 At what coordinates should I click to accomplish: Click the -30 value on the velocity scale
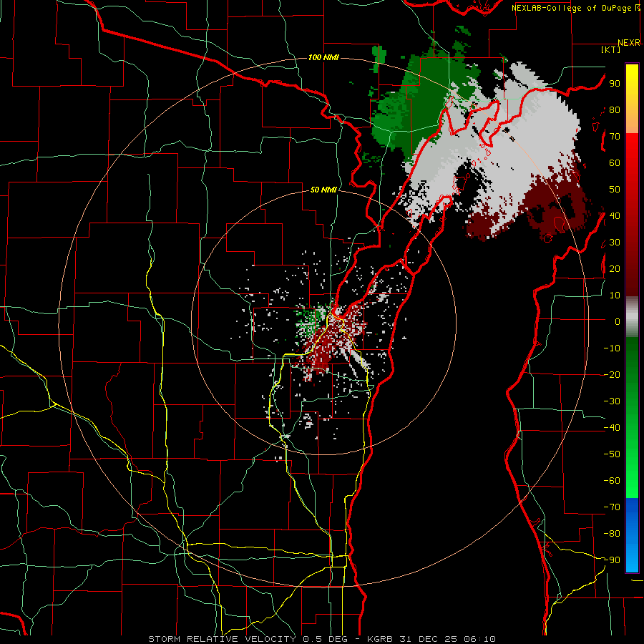[x=612, y=401]
